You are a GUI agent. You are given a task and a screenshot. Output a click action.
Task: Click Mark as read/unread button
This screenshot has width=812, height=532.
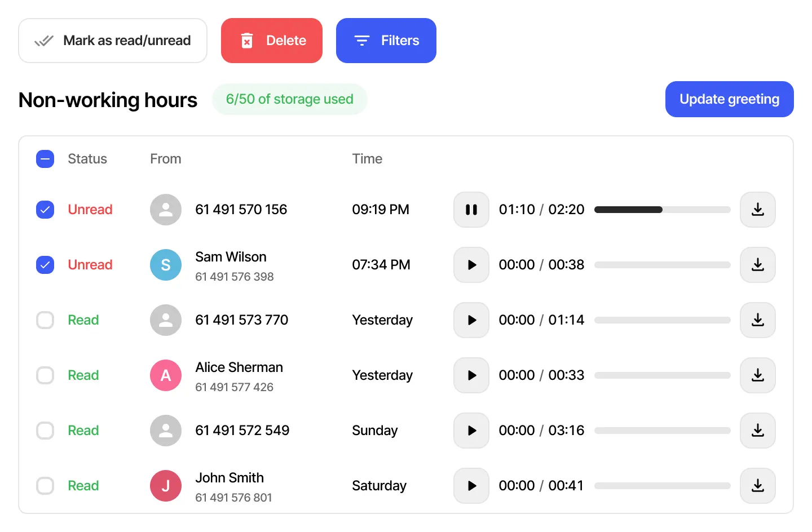tap(113, 41)
